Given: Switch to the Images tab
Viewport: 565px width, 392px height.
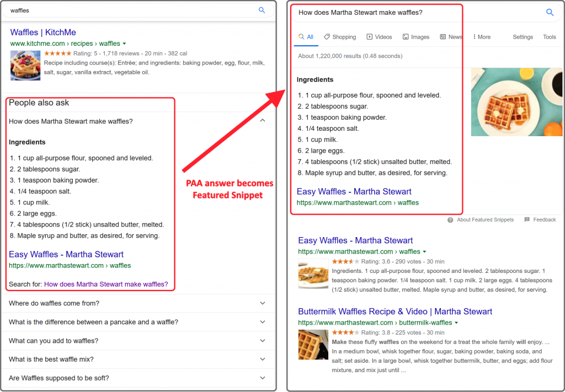Looking at the screenshot, I should click(416, 37).
